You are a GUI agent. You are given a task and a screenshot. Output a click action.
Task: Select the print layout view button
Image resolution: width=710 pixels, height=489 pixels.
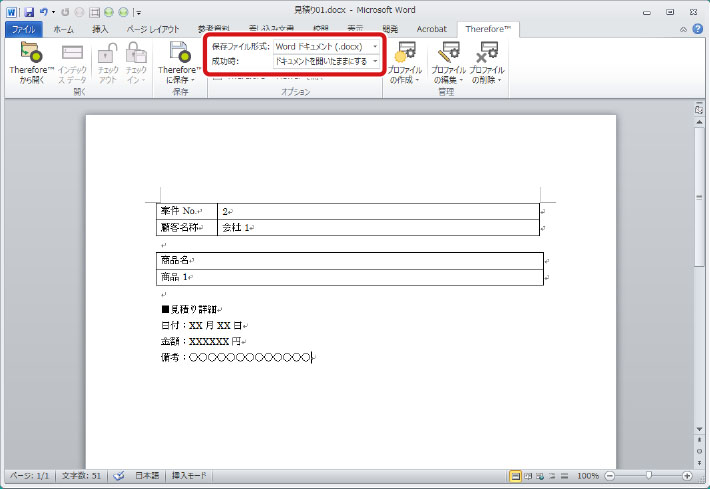point(516,476)
